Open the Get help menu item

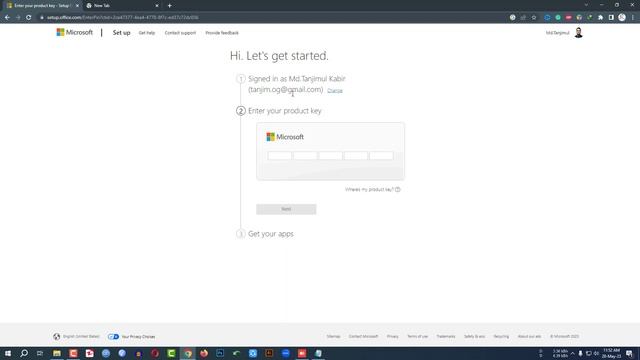147,33
